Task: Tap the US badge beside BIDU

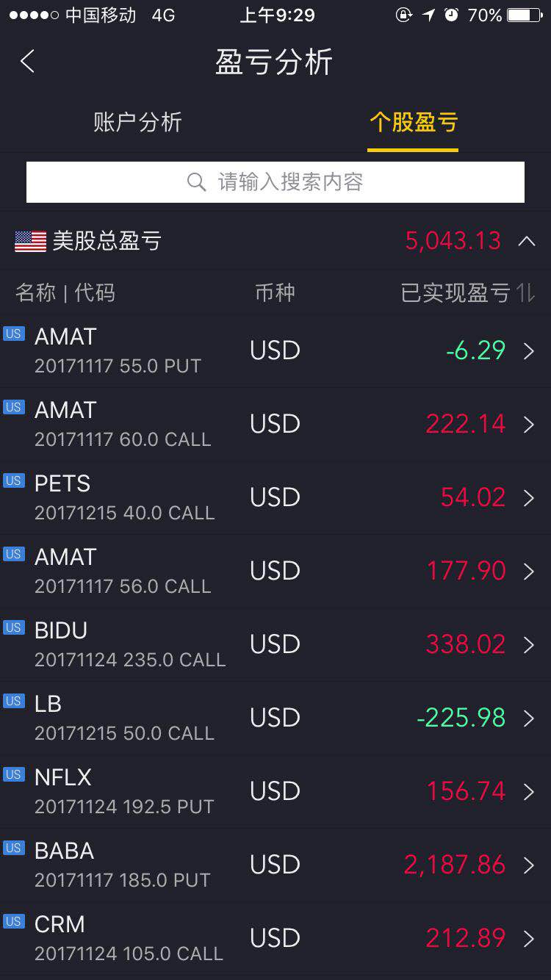Action: [14, 628]
